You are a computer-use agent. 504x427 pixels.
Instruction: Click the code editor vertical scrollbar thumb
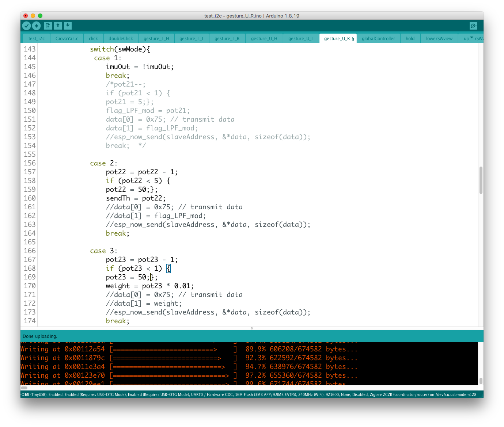(481, 180)
